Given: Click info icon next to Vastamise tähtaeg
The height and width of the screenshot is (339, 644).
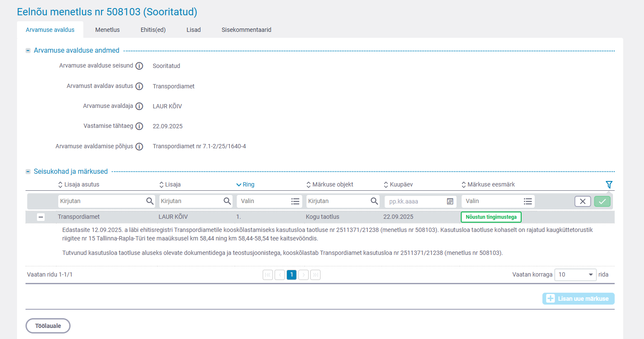Looking at the screenshot, I should pyautogui.click(x=139, y=126).
